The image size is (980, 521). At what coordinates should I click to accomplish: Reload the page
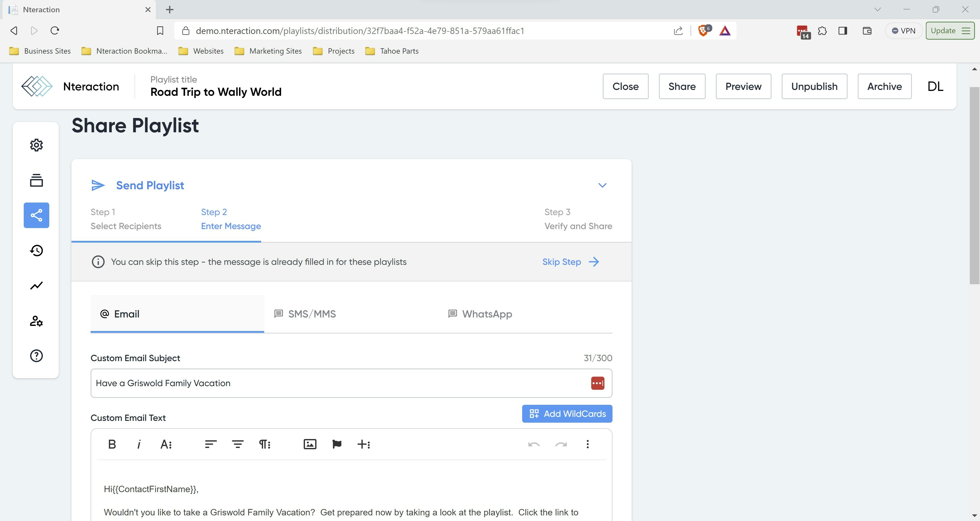pyautogui.click(x=55, y=30)
